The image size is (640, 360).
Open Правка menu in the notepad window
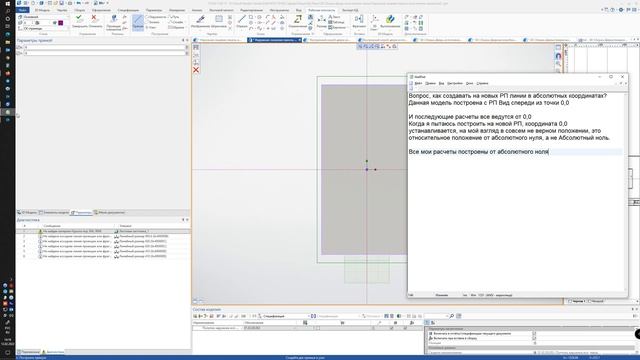tap(430, 83)
